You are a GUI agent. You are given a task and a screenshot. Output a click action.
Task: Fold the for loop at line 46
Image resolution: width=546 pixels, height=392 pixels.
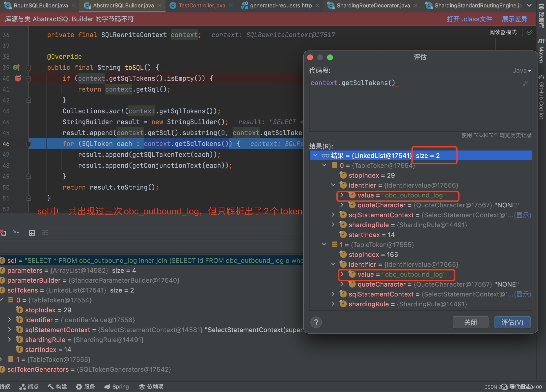point(29,144)
